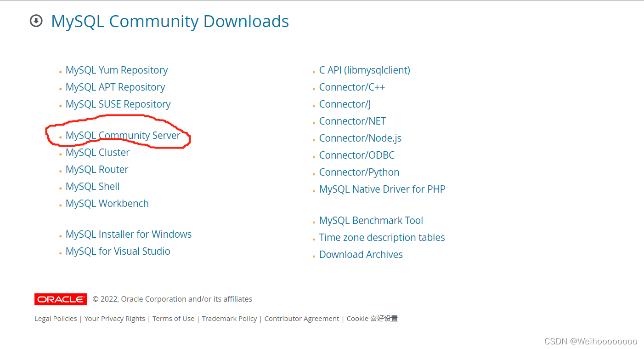This screenshot has height=349, width=644.
Task: Open Connector/J download link
Action: (345, 104)
